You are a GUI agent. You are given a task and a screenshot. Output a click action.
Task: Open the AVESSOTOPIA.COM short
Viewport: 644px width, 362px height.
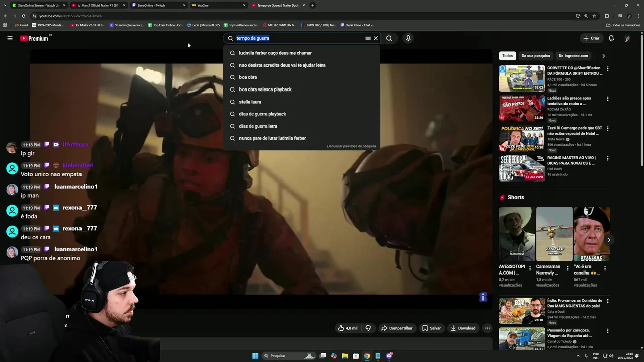coord(517,234)
